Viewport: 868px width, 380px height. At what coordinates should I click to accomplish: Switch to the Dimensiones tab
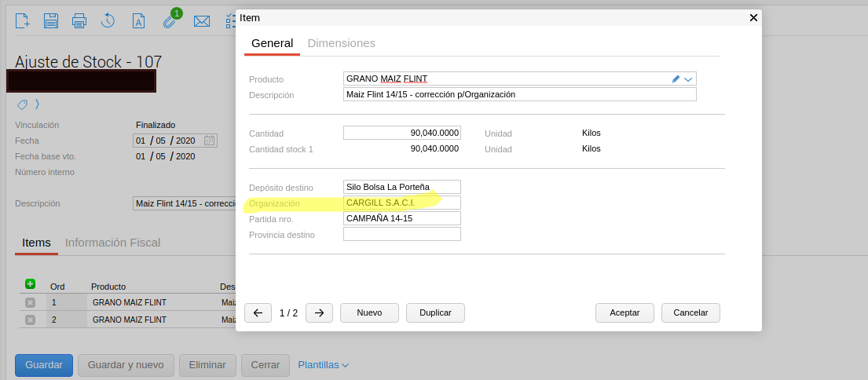341,43
